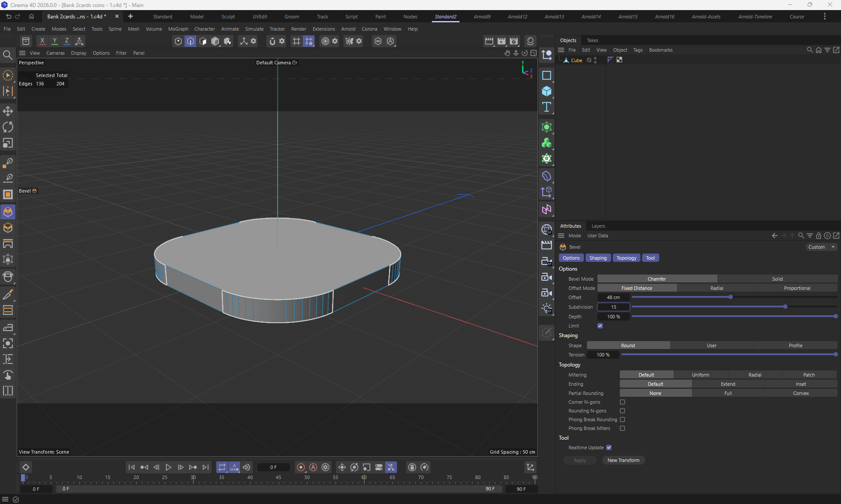Click the New Transform button
This screenshot has width=841, height=504.
(x=623, y=460)
